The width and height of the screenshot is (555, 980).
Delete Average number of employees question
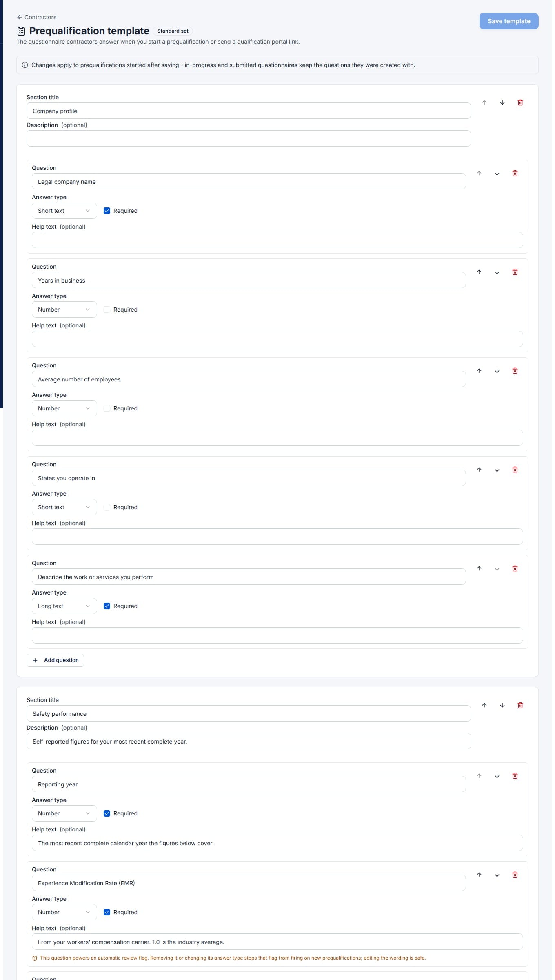point(515,371)
